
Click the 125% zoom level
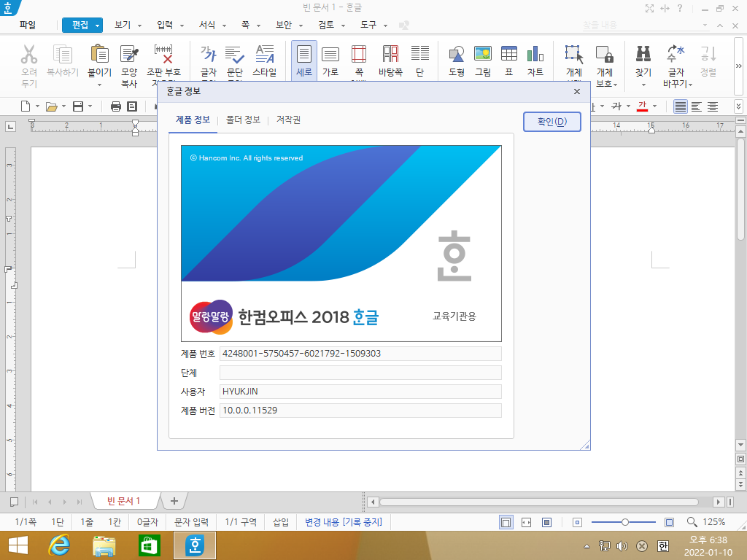pyautogui.click(x=713, y=522)
